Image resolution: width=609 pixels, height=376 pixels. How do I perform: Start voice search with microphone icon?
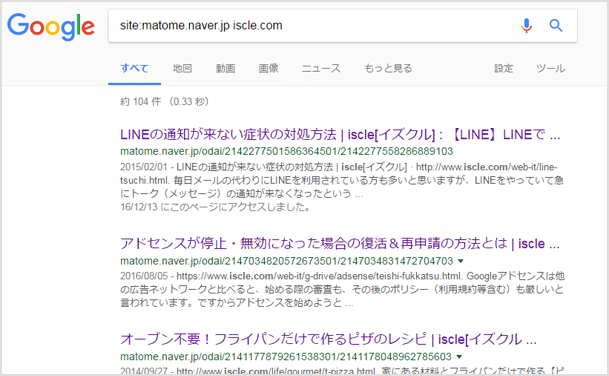[x=526, y=26]
